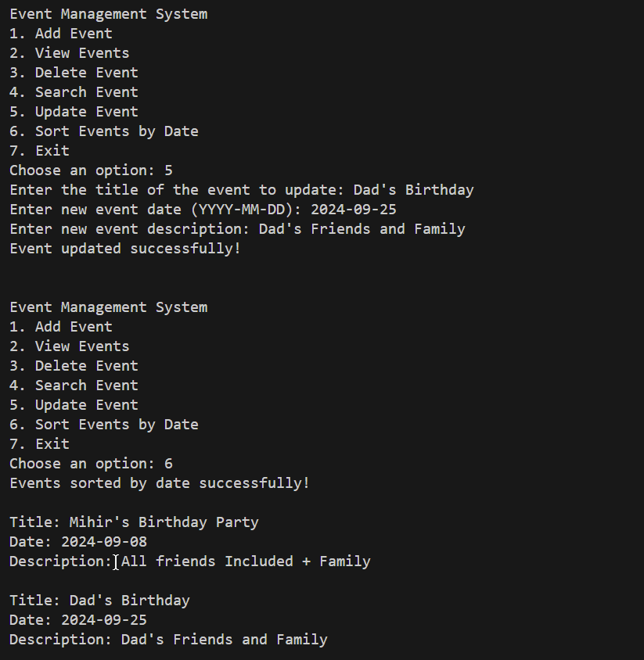Click the title line for Mihir's Birthday Party
Screen dimensions: 644x660
(x=134, y=522)
